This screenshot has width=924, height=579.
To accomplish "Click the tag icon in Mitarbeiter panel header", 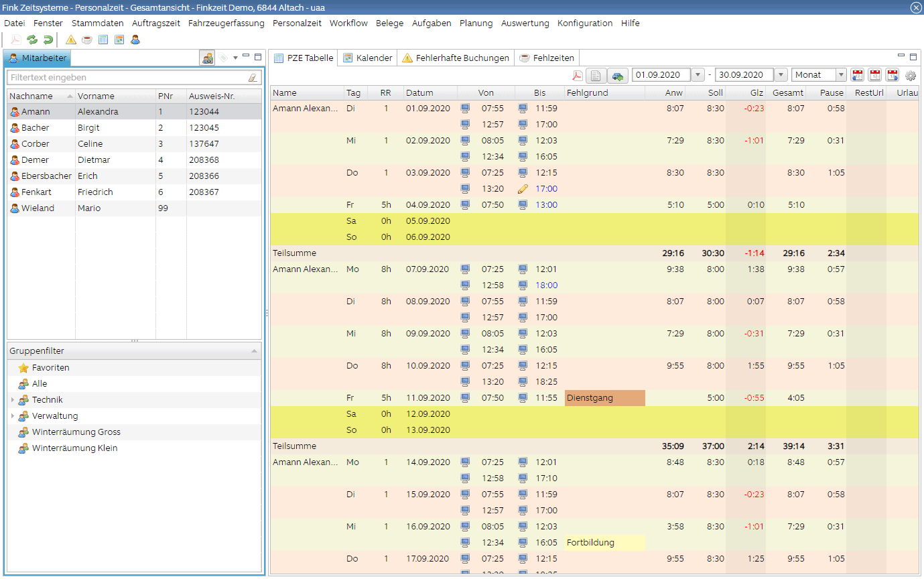I will [224, 58].
